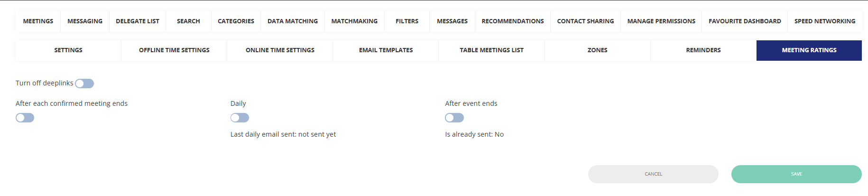Switch to the Messaging tab
Viewport: 868px width, 196px height.
pos(85,21)
